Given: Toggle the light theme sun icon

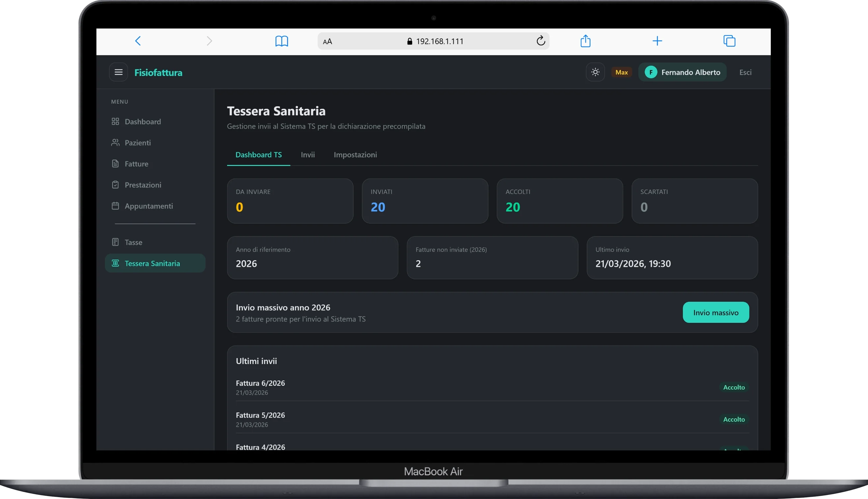Looking at the screenshot, I should (595, 72).
